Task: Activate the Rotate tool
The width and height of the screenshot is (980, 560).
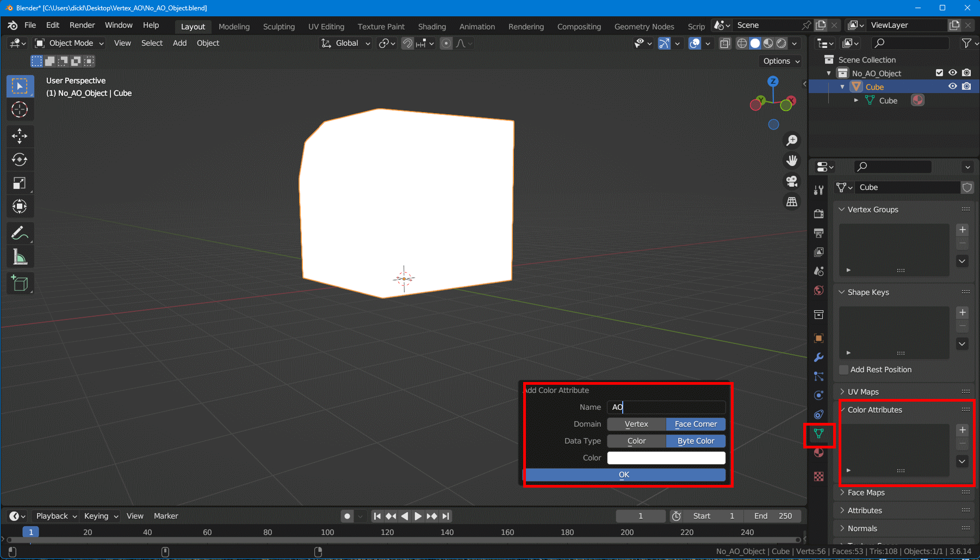Action: coord(20,159)
